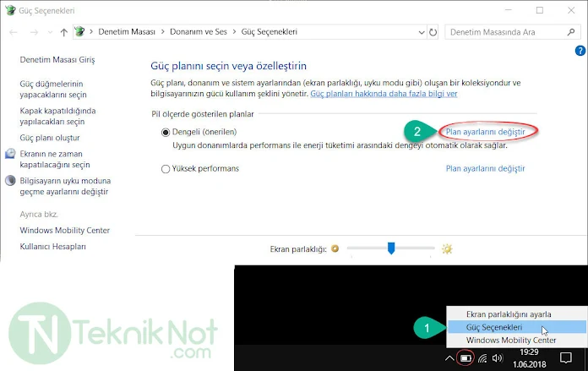Click the bright sun brightness icon
588x371 pixels.
[x=447, y=248]
